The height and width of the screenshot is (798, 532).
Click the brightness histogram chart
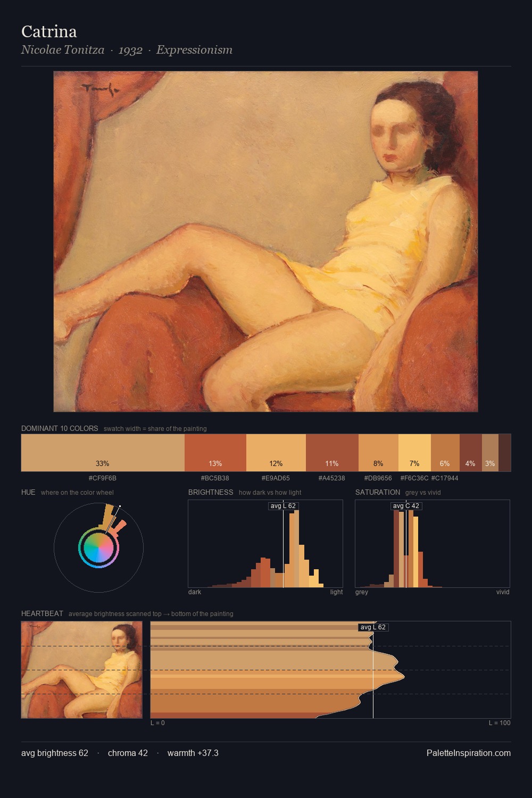[265, 544]
